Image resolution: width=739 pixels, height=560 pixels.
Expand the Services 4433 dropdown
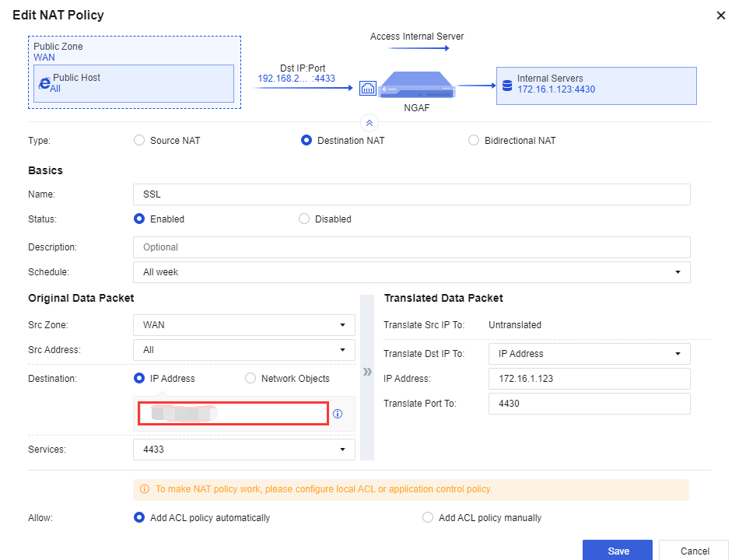click(x=244, y=450)
